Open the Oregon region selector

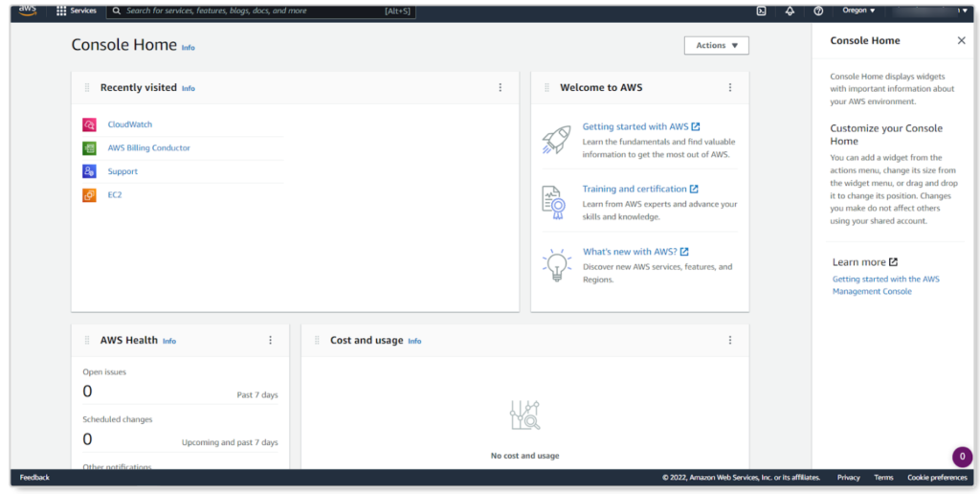858,11
